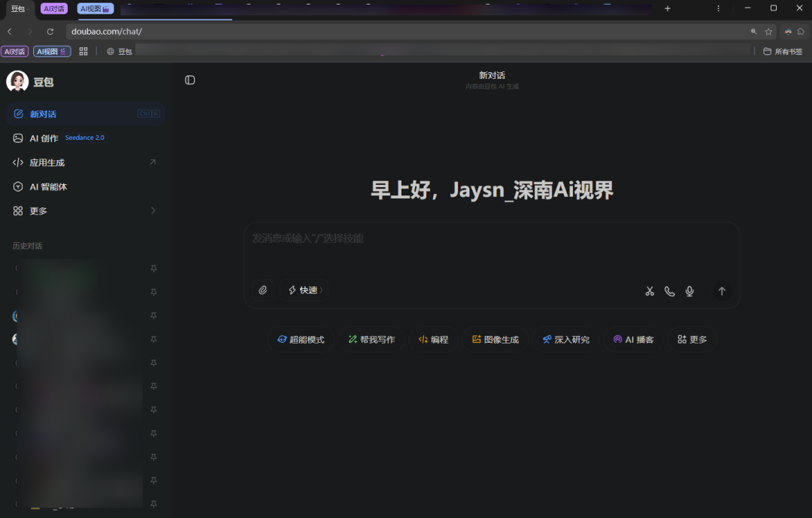Click the microphone voice input icon

tap(689, 291)
